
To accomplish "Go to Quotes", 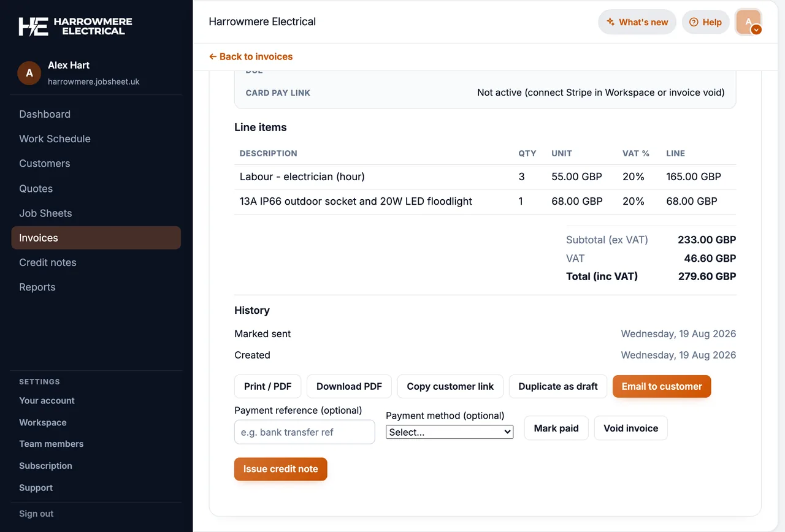I will click(x=36, y=189).
